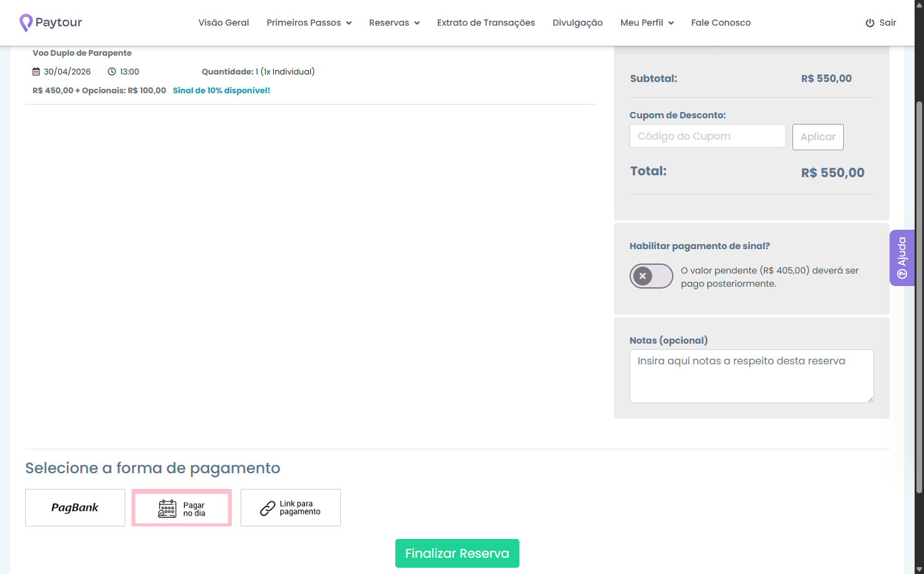
Task: Enable the pagamento de sinal toggle
Action: (x=651, y=276)
